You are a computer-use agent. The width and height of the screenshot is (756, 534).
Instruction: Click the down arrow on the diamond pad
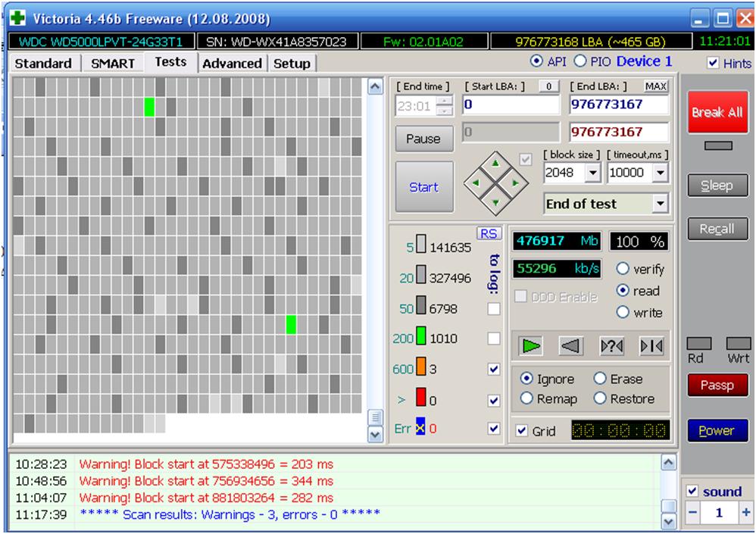pos(495,202)
